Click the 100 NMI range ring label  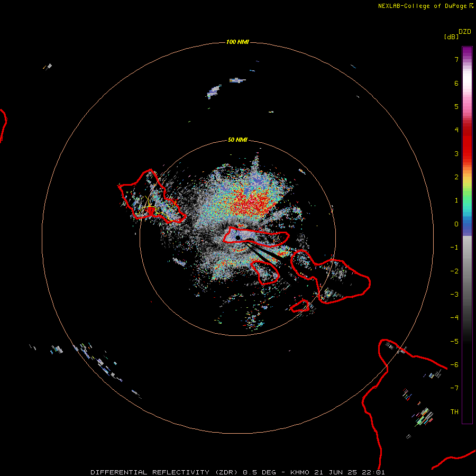point(237,42)
